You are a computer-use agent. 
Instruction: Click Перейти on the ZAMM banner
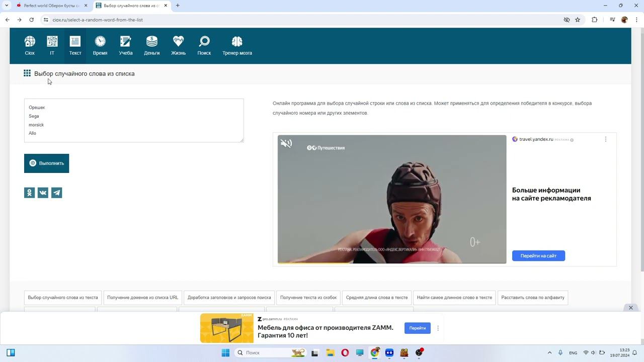coord(418,328)
